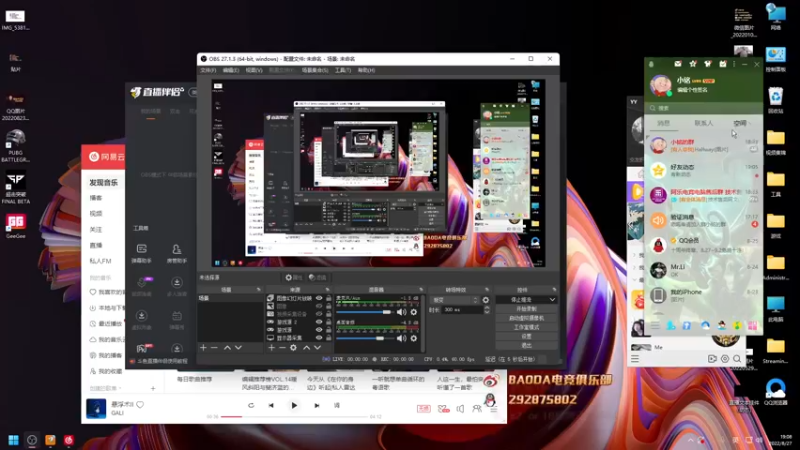Open the 帮助(H) menu in OBS
The height and width of the screenshot is (450, 800).
point(366,70)
